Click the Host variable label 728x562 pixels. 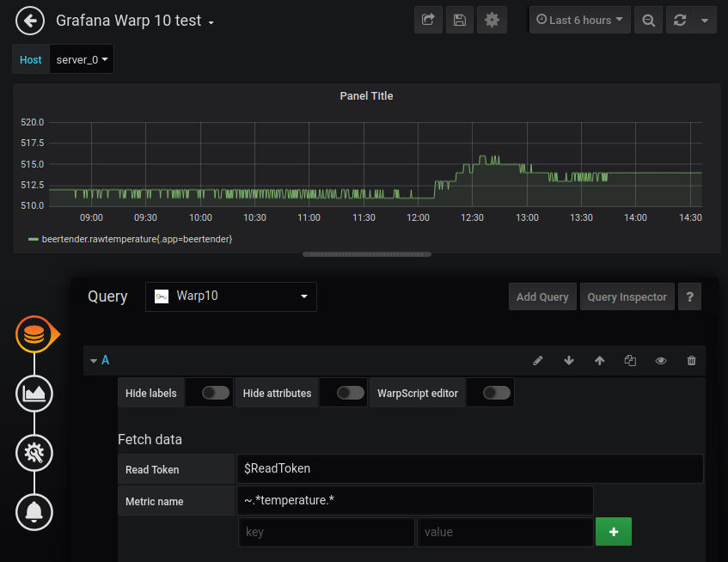coord(31,59)
